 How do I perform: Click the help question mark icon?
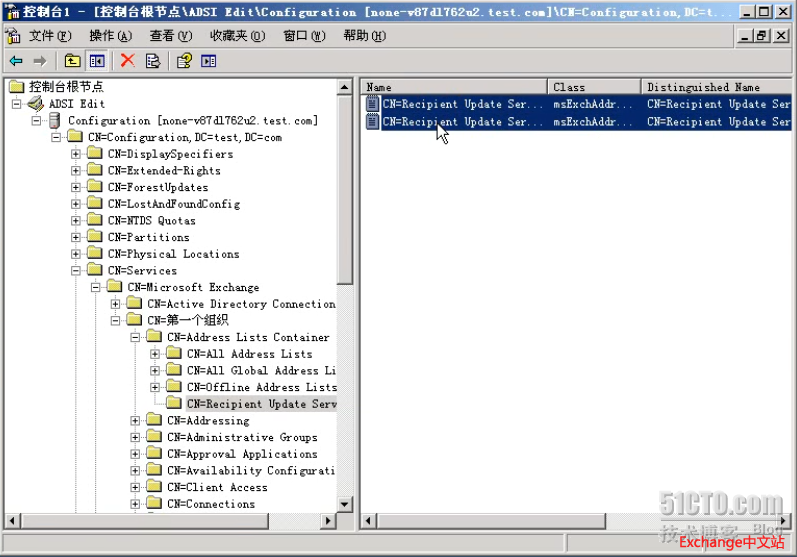click(184, 61)
